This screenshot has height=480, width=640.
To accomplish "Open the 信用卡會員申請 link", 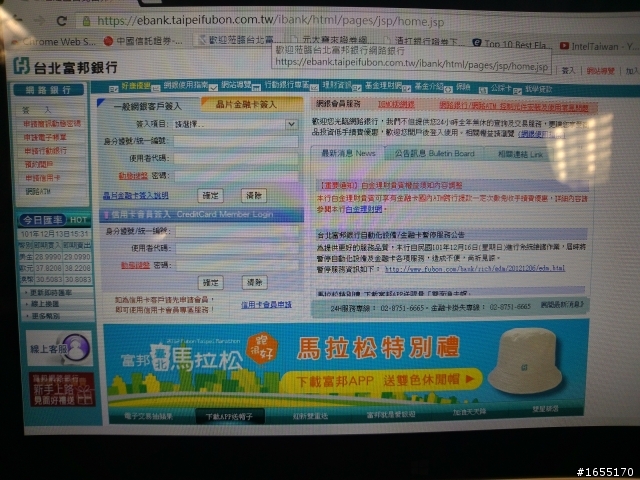I will (266, 304).
